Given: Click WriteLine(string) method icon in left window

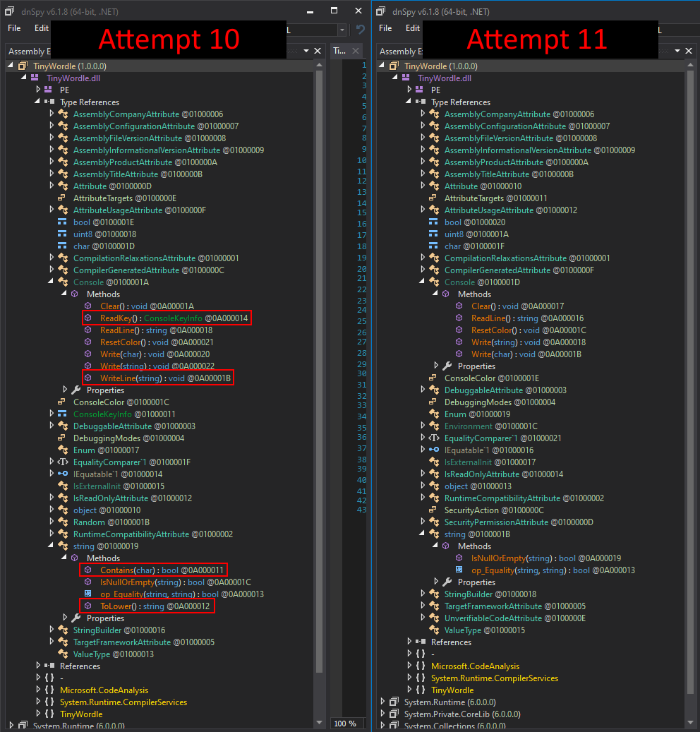Looking at the screenshot, I should [x=87, y=378].
